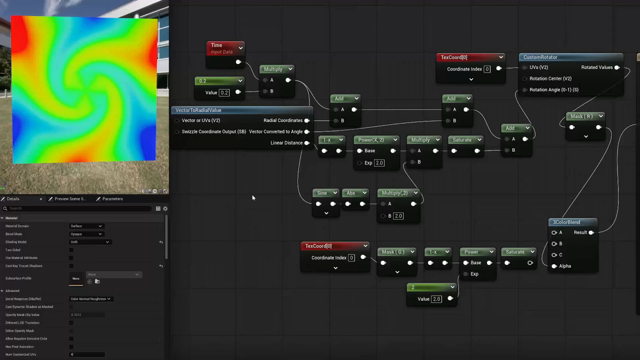Reset Cast Ray Traced Shadows to default
640x360 pixels.
tap(161, 266)
